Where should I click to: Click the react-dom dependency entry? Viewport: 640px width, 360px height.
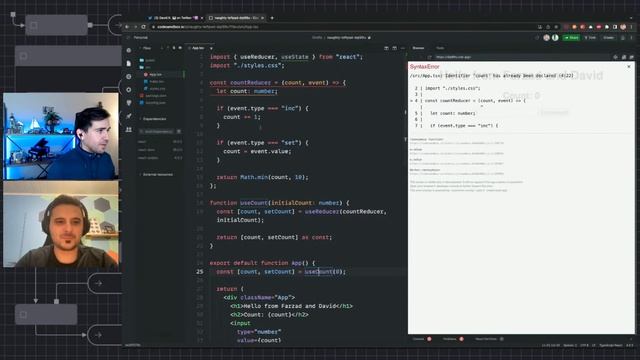coord(160,150)
